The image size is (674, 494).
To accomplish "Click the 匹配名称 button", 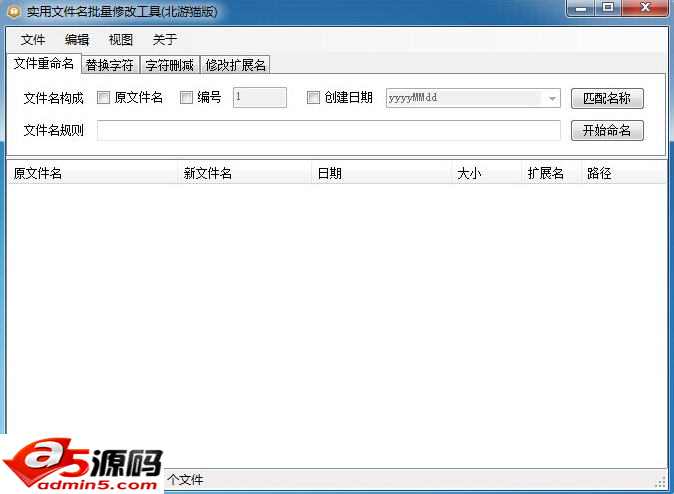I will point(607,98).
